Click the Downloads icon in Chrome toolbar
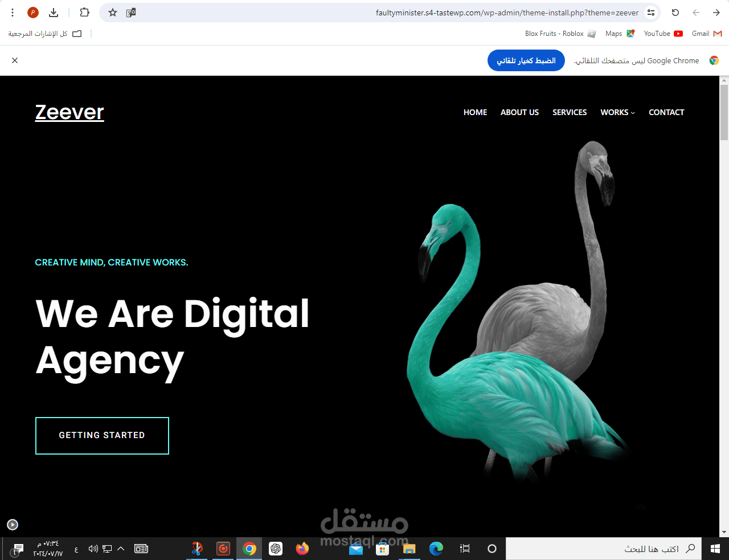 54,13
